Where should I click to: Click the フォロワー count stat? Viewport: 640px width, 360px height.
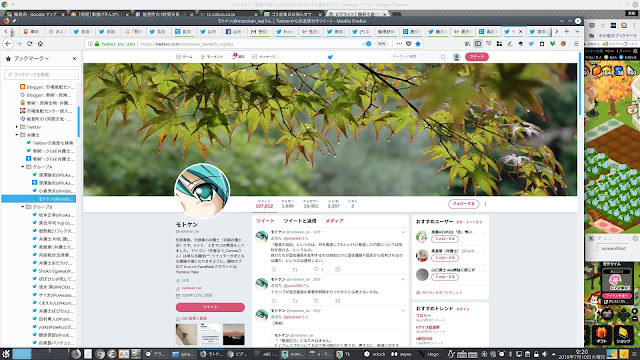311,204
